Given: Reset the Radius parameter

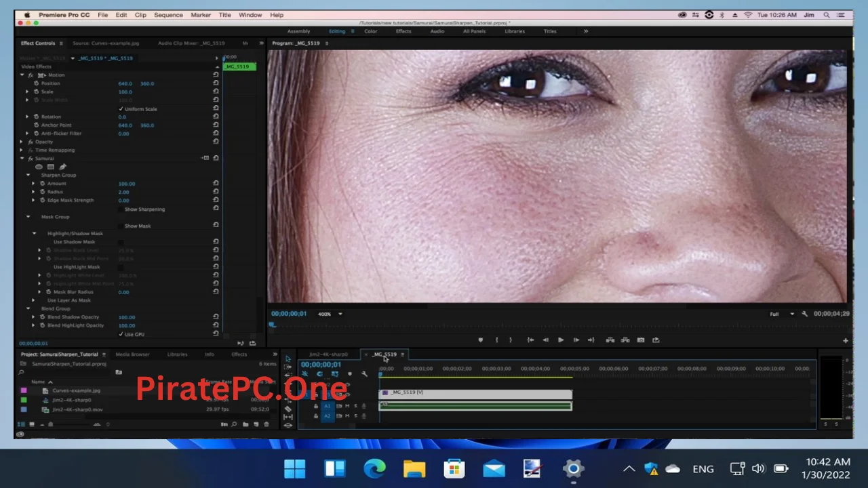Looking at the screenshot, I should tap(216, 192).
